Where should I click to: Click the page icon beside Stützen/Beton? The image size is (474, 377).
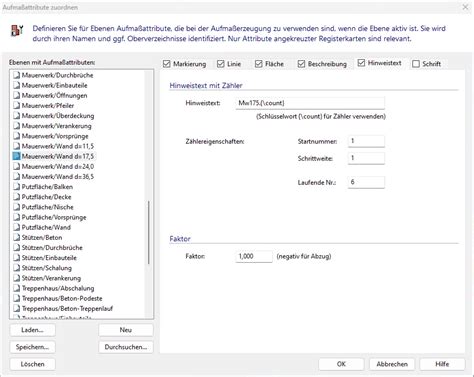(16, 237)
